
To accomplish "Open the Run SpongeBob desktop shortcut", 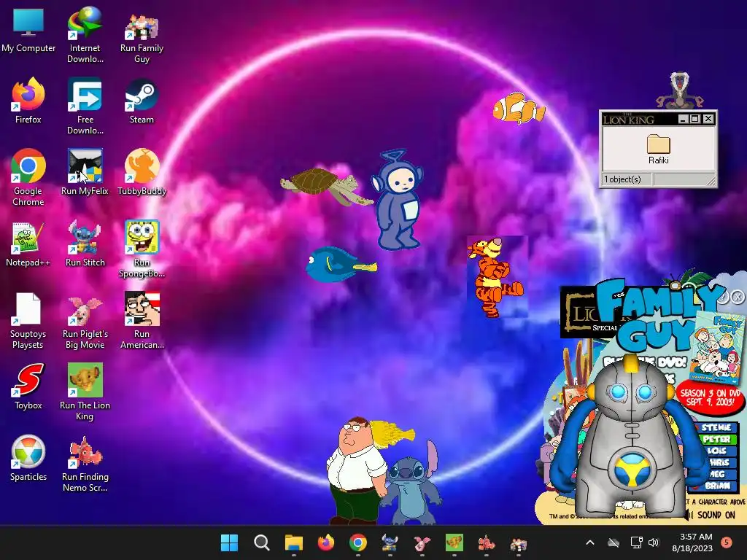I will [x=142, y=249].
